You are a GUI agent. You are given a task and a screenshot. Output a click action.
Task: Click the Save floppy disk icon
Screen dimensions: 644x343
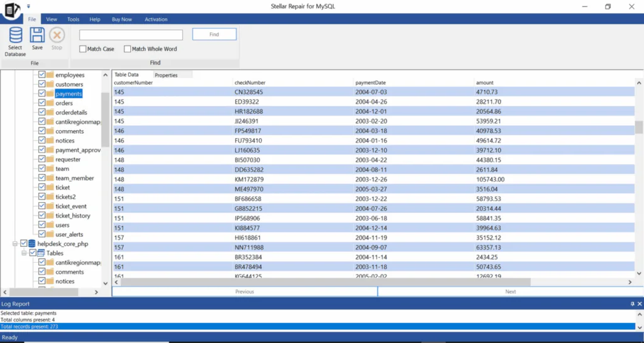pyautogui.click(x=37, y=35)
